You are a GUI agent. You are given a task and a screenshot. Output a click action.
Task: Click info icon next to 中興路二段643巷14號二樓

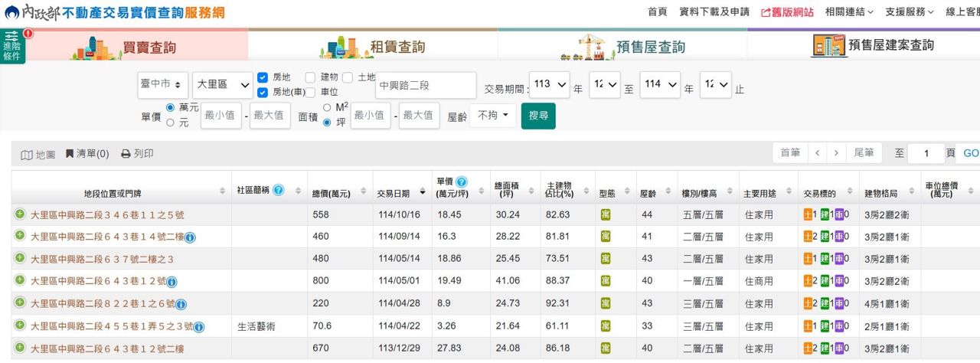coord(190,237)
